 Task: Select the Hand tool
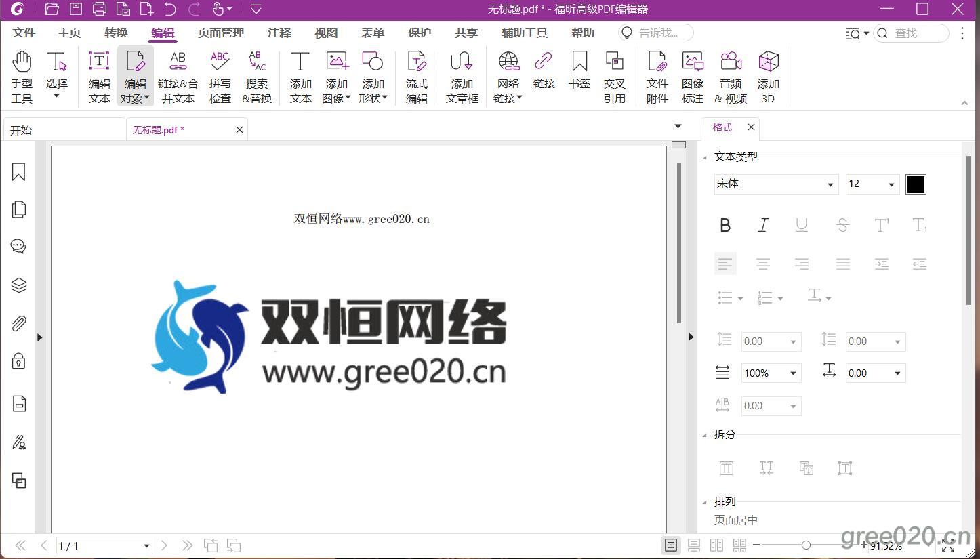click(22, 77)
